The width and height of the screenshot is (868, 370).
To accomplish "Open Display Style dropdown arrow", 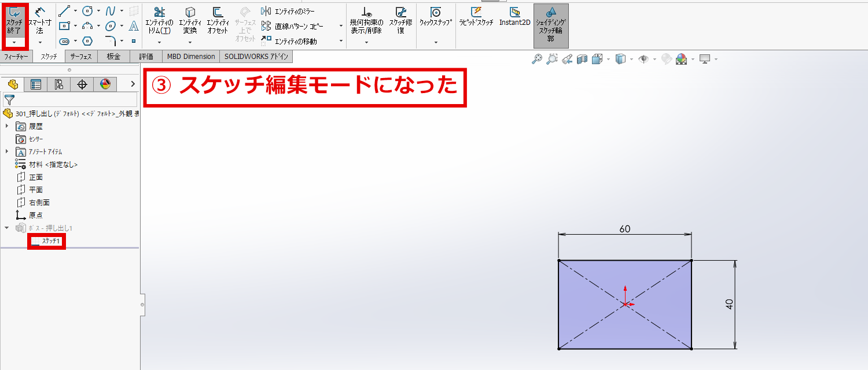I will pyautogui.click(x=631, y=59).
